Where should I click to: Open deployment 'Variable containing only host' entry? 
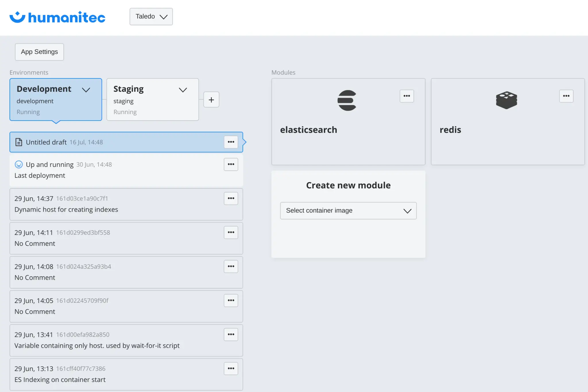(x=126, y=341)
